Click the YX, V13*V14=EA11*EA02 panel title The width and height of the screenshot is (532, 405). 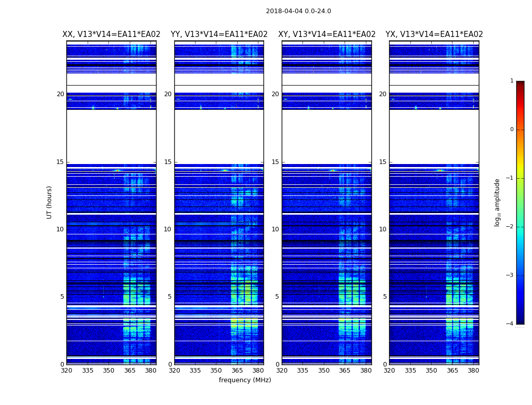[434, 34]
